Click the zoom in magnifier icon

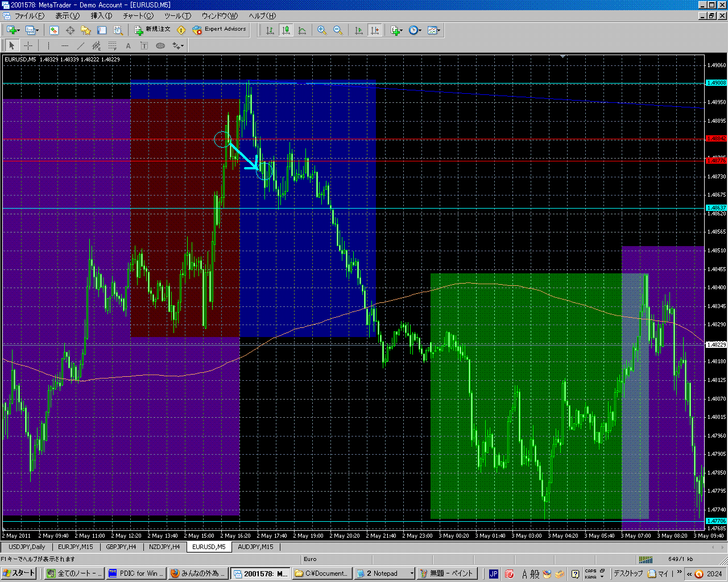click(322, 30)
